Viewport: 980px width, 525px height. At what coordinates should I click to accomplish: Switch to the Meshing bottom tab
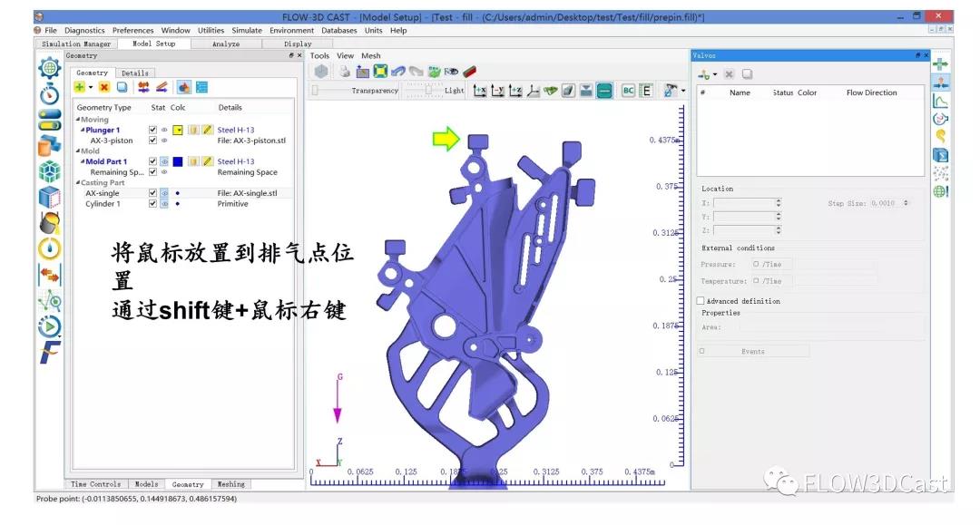(230, 484)
